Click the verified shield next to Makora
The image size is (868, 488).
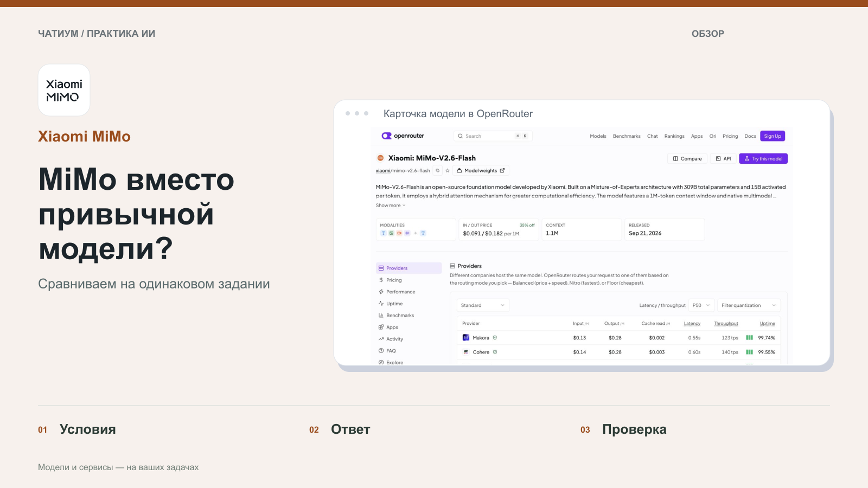coord(495,338)
